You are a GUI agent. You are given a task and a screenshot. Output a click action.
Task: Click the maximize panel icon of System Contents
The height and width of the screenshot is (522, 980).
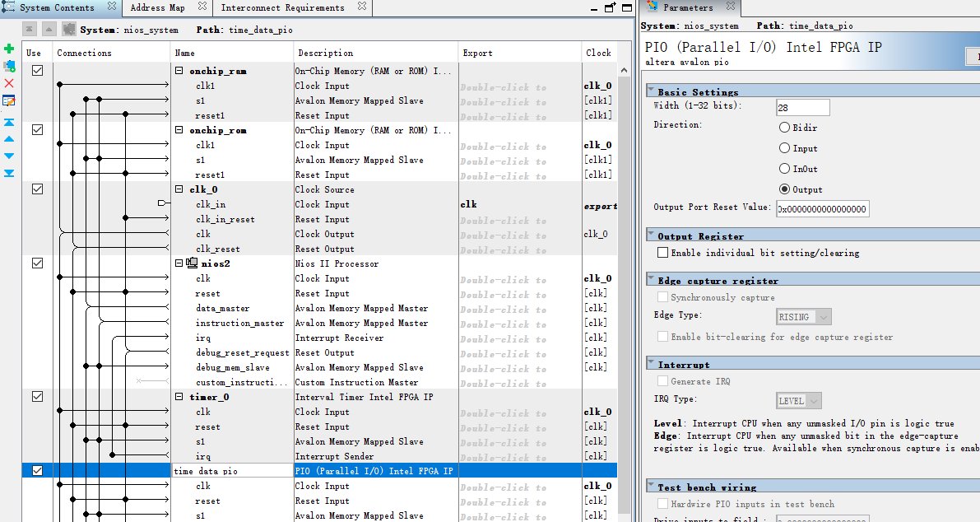(627, 7)
